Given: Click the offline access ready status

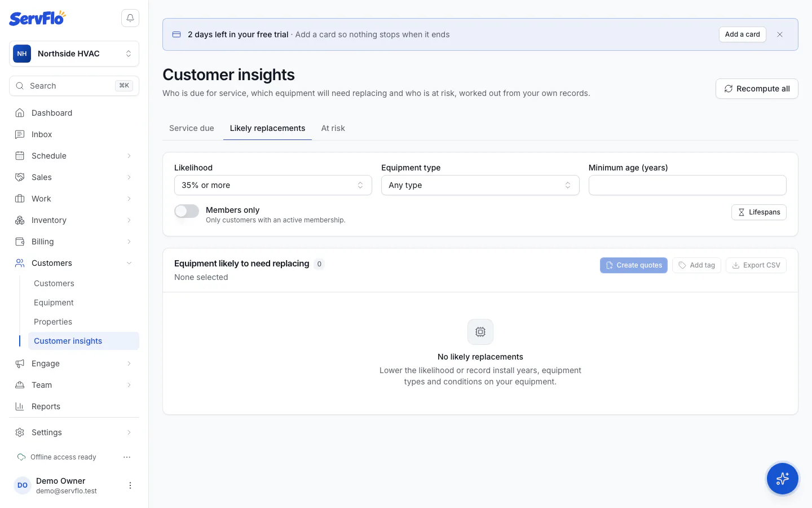Looking at the screenshot, I should coord(57,457).
